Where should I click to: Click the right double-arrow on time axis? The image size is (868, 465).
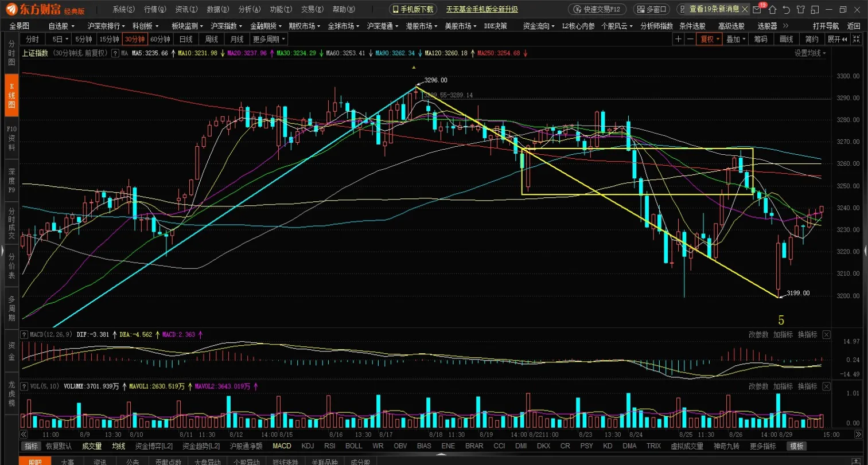858,435
